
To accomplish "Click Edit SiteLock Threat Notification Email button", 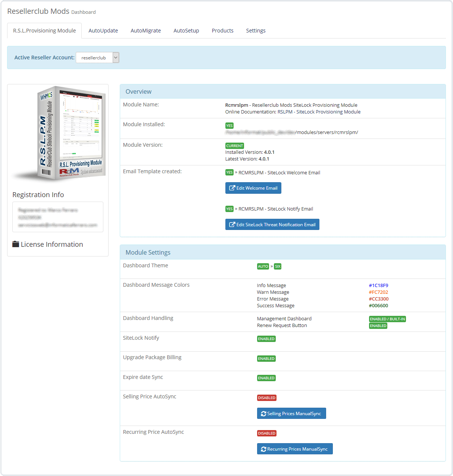I will 272,225.
